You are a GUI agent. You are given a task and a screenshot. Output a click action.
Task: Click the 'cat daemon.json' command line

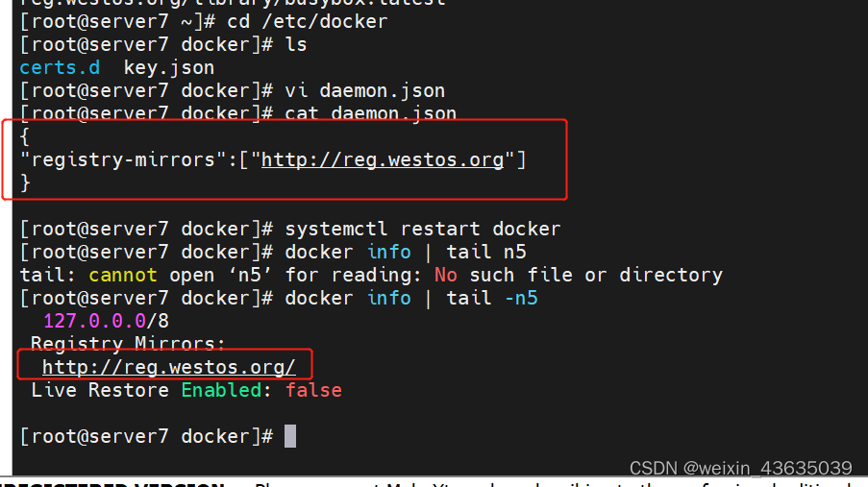(x=370, y=113)
